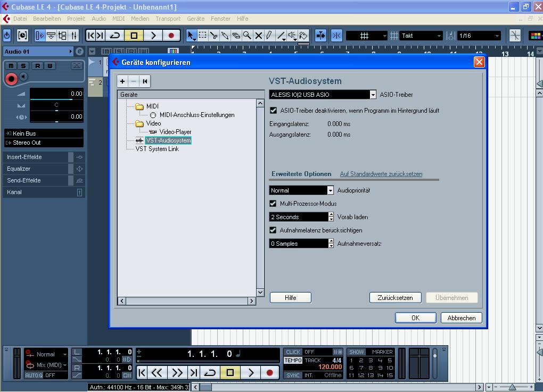Reset devices with the skip-back icon

(145, 81)
